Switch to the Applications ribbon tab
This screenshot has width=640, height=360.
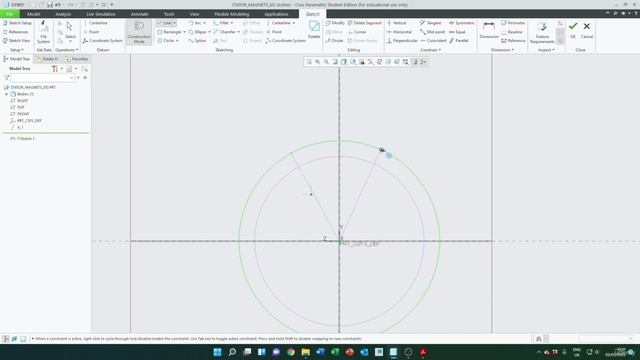276,14
